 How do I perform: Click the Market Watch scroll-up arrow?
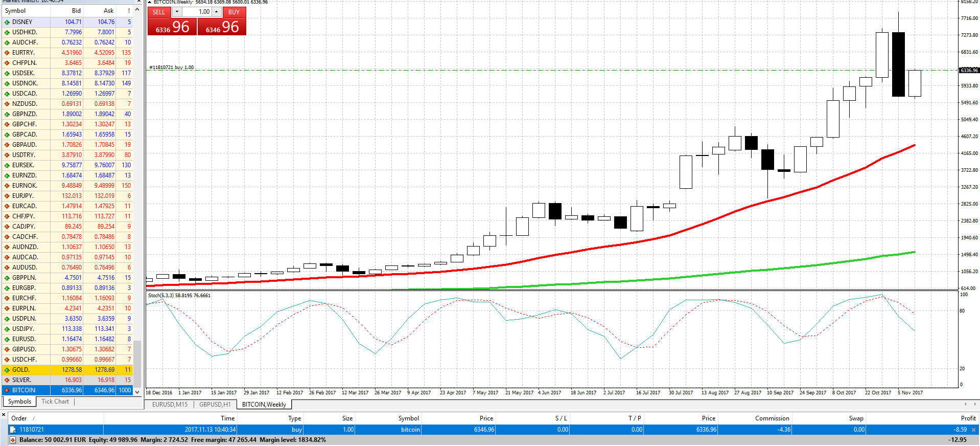coord(137,10)
